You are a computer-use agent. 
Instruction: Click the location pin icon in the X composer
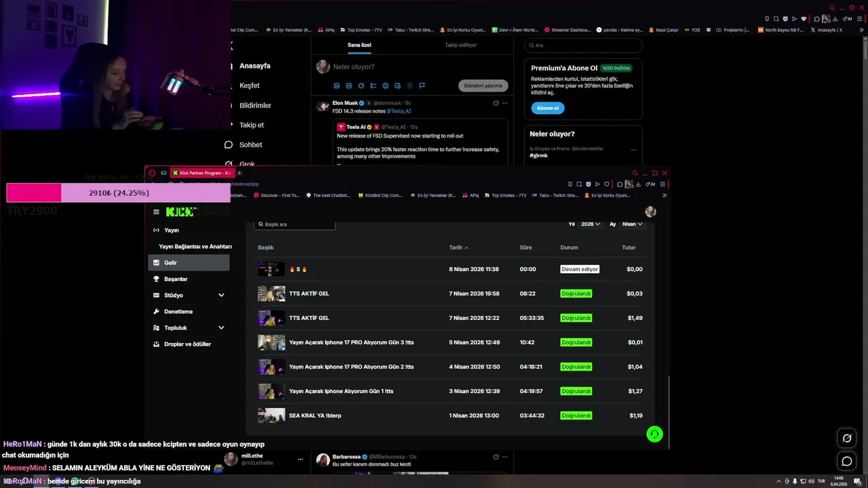click(410, 86)
